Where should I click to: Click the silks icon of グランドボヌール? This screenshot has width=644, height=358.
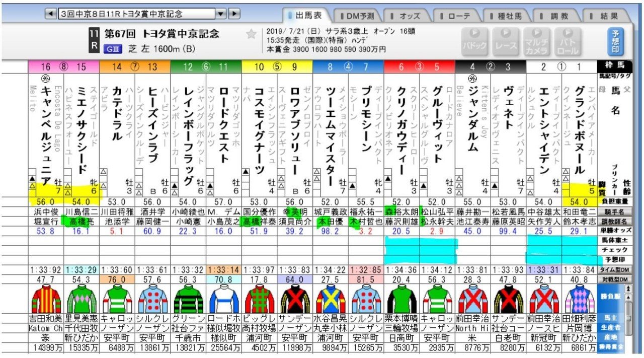pos(579,299)
